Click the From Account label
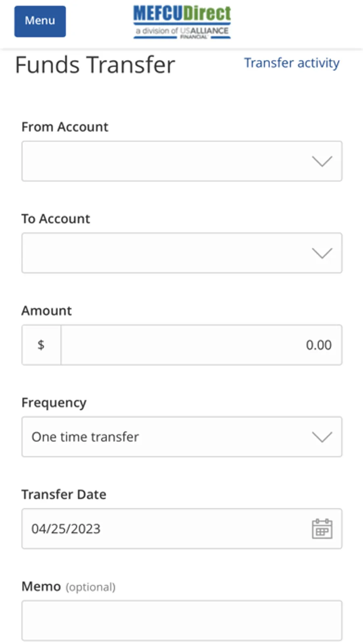This screenshot has width=363, height=644. pos(65,127)
